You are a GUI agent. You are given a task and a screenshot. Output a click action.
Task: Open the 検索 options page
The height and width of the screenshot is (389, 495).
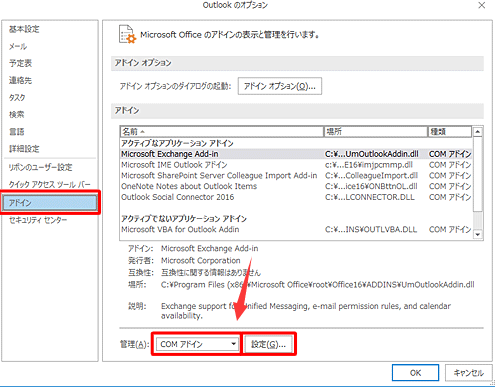(x=16, y=115)
